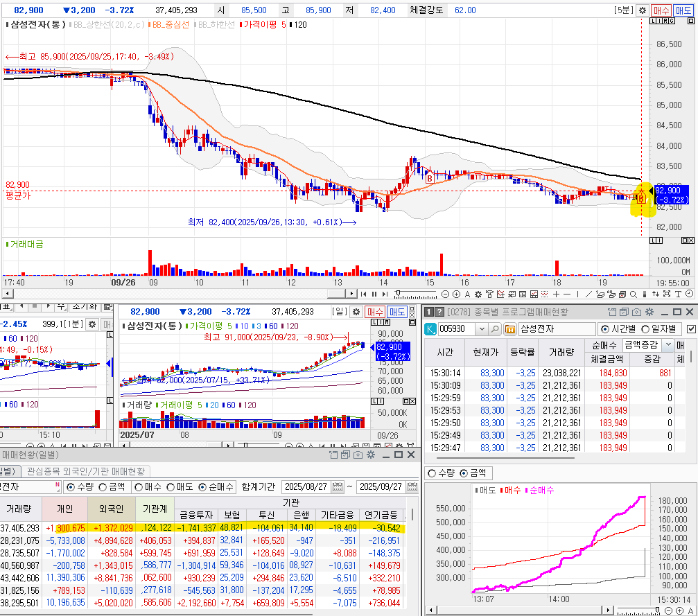Click the T text tool in chart toolbar

678,294
